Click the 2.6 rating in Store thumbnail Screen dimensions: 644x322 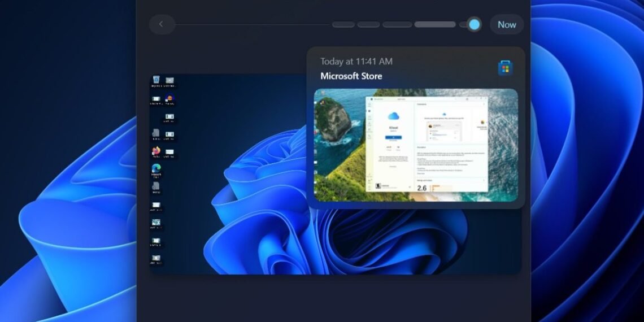point(422,188)
